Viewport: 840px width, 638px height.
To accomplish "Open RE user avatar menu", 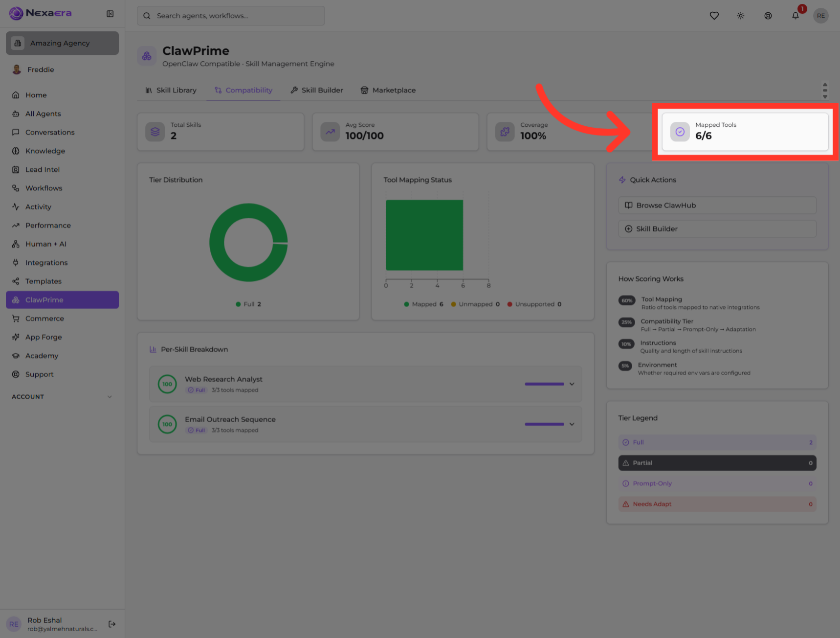I will tap(821, 16).
